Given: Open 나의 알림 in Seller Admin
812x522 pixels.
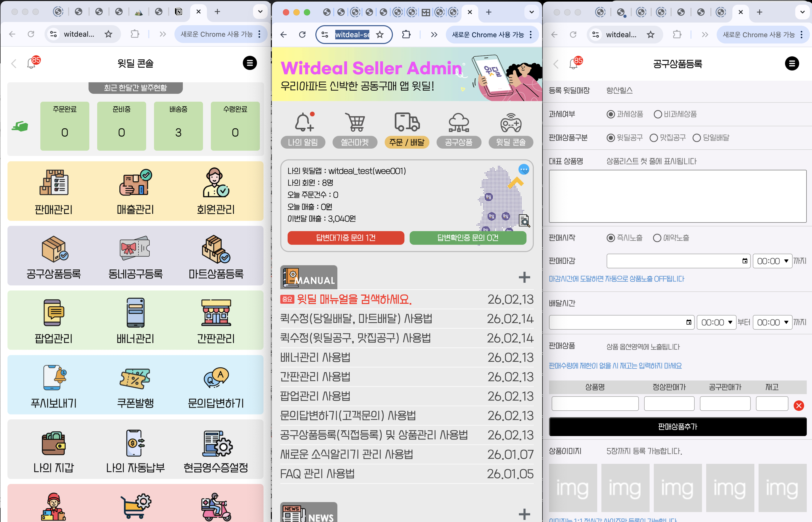Looking at the screenshot, I should tap(303, 130).
